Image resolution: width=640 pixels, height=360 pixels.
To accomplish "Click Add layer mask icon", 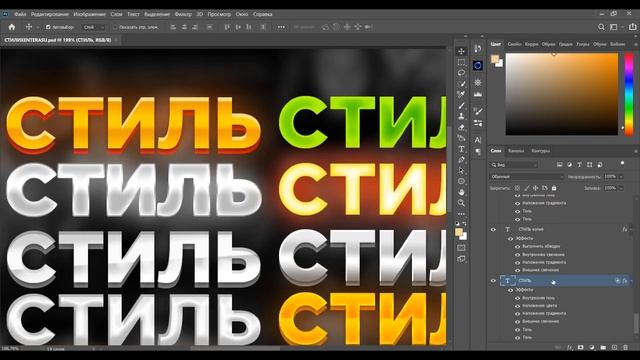I will click(580, 347).
